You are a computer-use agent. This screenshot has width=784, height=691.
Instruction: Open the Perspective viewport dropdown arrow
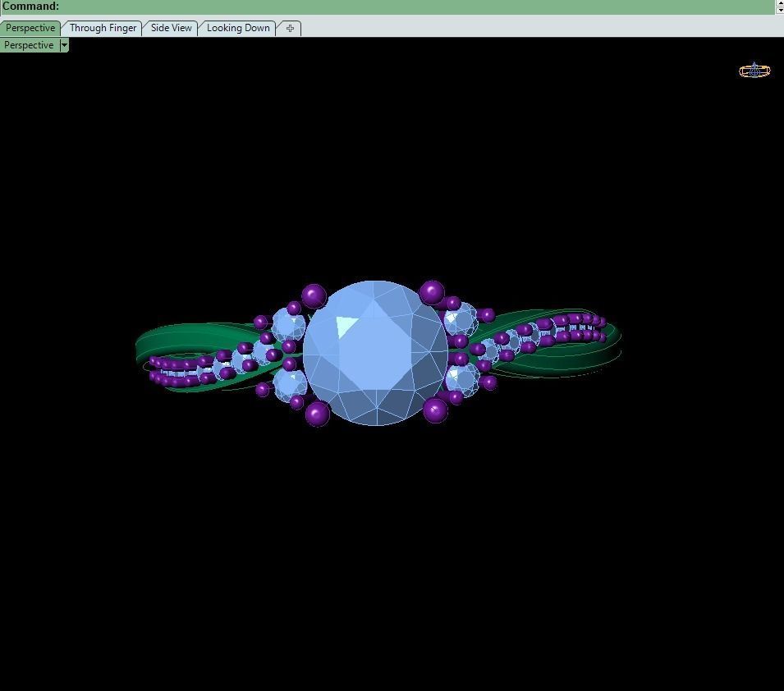(x=64, y=45)
